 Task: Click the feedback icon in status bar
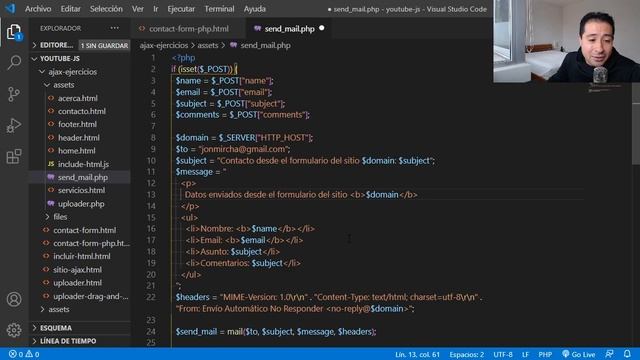609,354
